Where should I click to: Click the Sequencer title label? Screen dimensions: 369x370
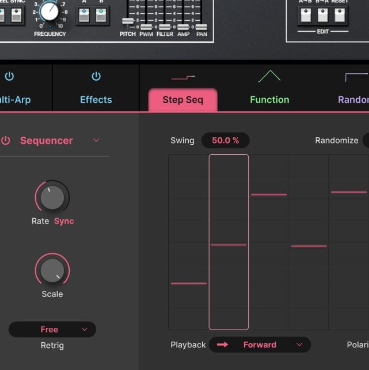click(46, 141)
